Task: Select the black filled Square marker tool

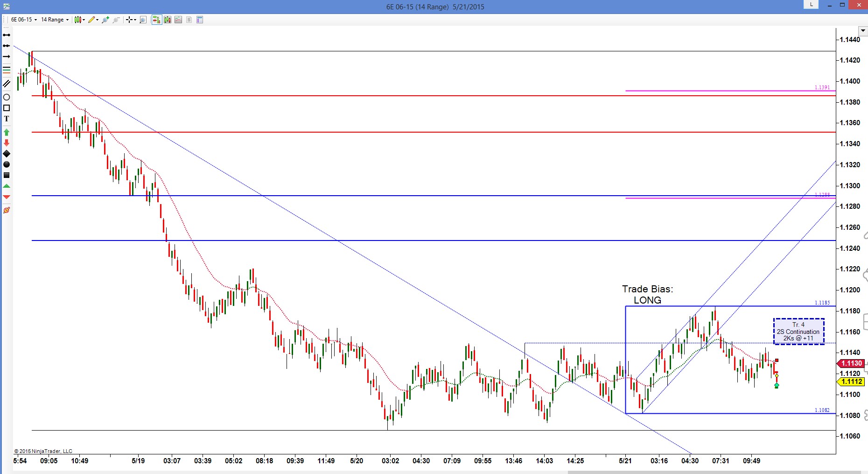Action: (x=7, y=175)
